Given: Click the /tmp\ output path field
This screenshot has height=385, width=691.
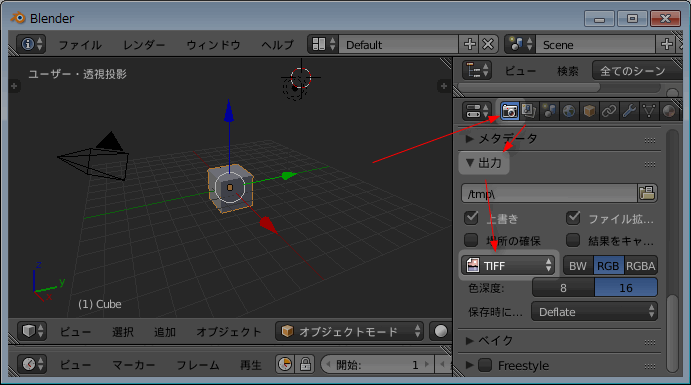Looking at the screenshot, I should coord(549,193).
